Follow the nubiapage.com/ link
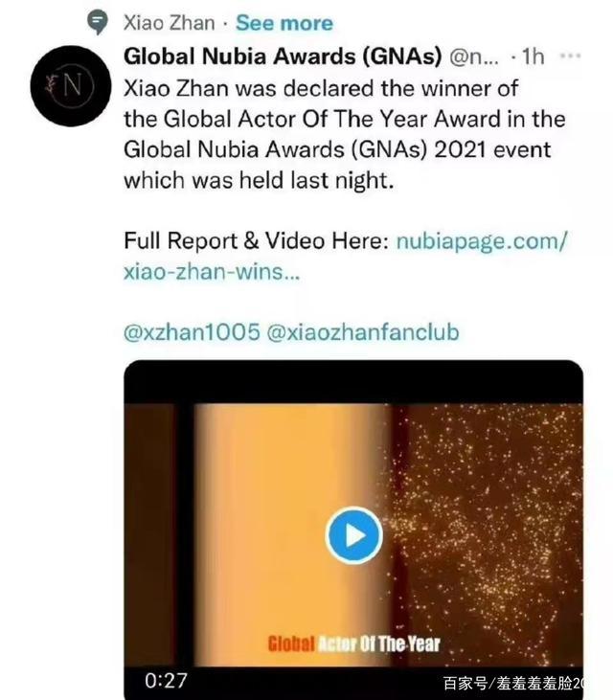This screenshot has width=613, height=700. tap(482, 241)
